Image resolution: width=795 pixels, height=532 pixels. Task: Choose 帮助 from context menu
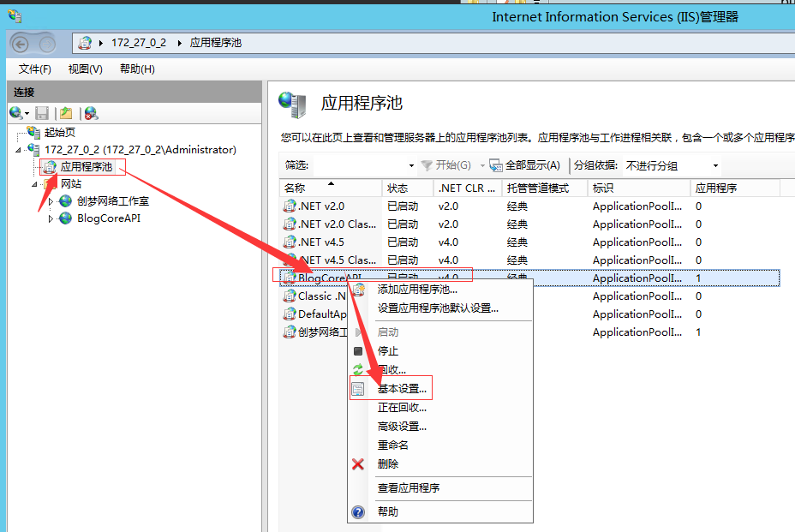(388, 511)
